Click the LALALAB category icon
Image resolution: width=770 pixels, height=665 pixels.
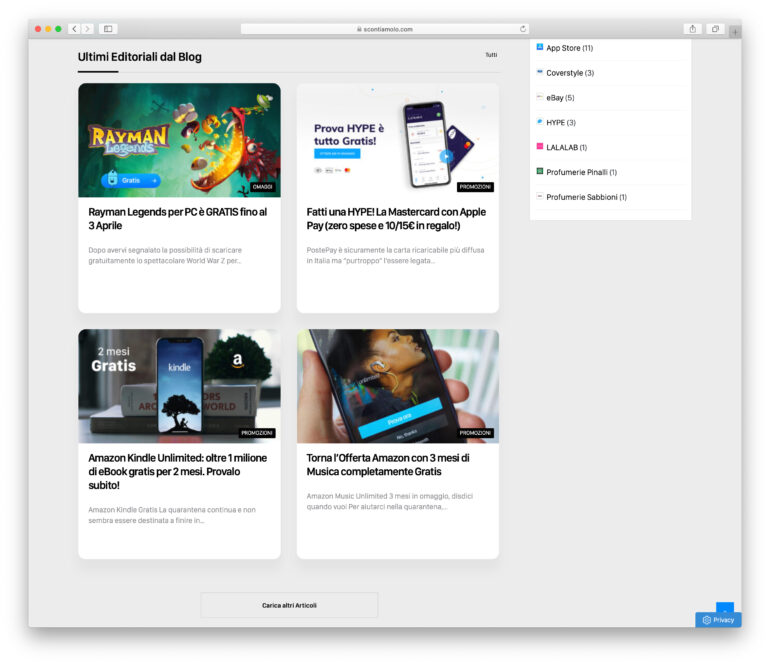540,146
